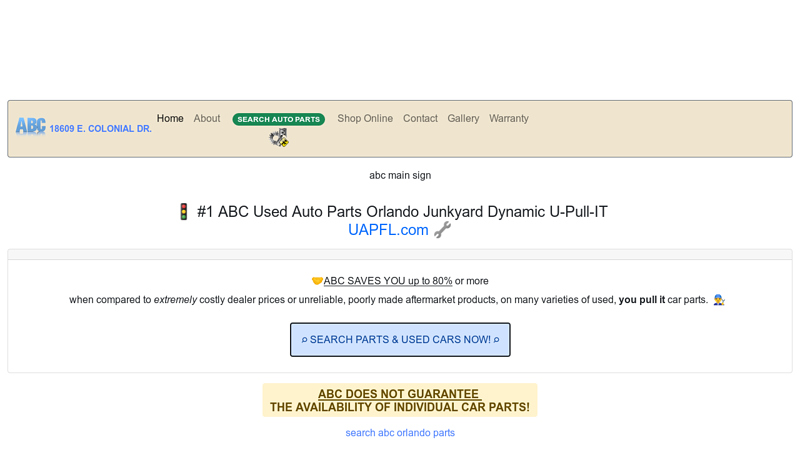Click the traffic light emoji in heading
Screen dimensions: 800x450
(x=184, y=212)
